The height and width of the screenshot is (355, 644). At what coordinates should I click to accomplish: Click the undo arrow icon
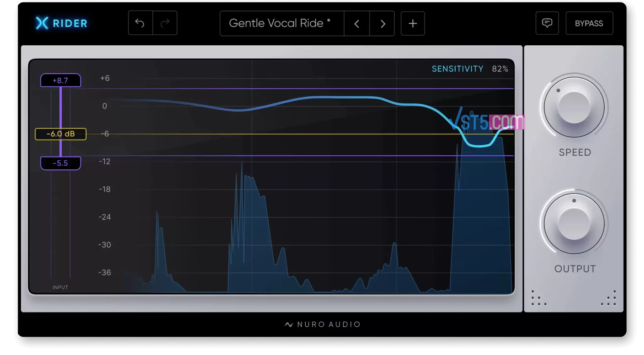139,23
